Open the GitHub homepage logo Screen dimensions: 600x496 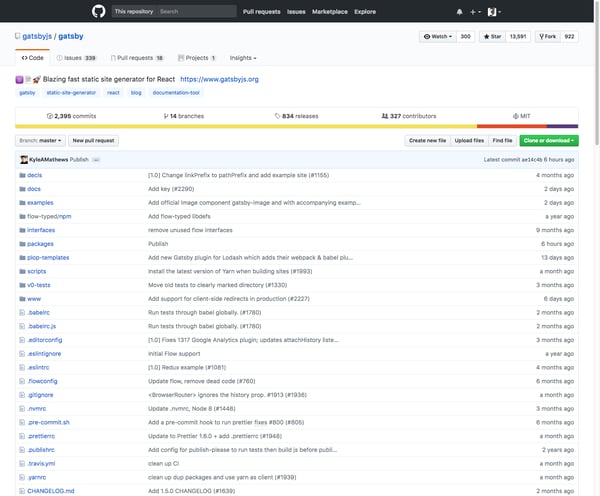tap(98, 11)
